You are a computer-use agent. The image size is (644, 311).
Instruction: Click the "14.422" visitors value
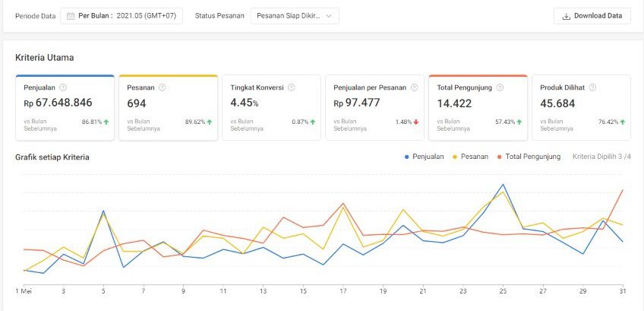click(454, 103)
